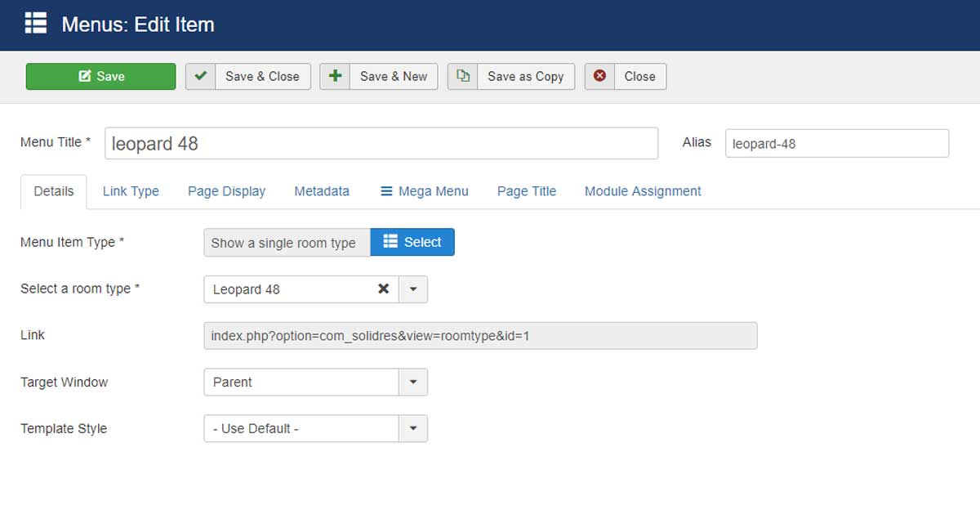The height and width of the screenshot is (510, 980).
Task: Click the plus icon for Save & New
Action: click(x=335, y=76)
